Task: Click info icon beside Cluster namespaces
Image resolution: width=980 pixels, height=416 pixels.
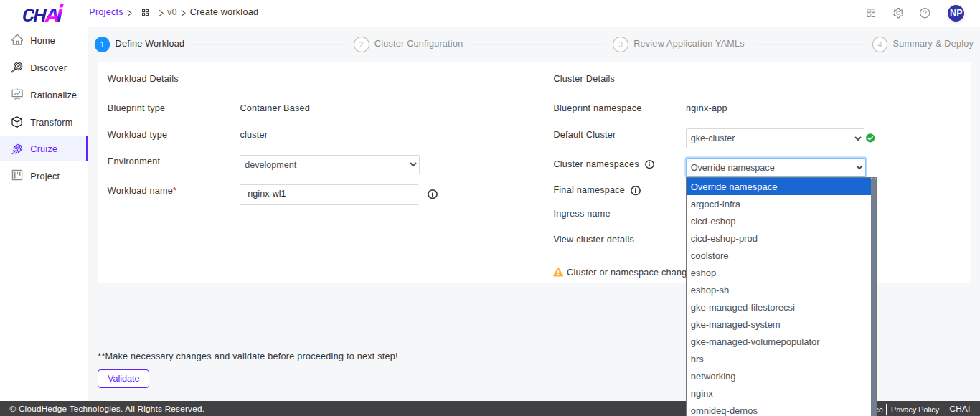Action: click(x=650, y=164)
